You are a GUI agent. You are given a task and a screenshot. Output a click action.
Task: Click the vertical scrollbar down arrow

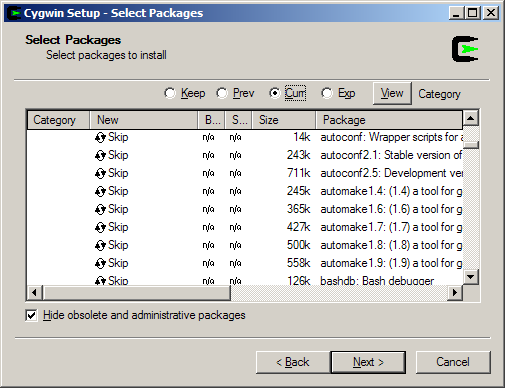tap(471, 277)
